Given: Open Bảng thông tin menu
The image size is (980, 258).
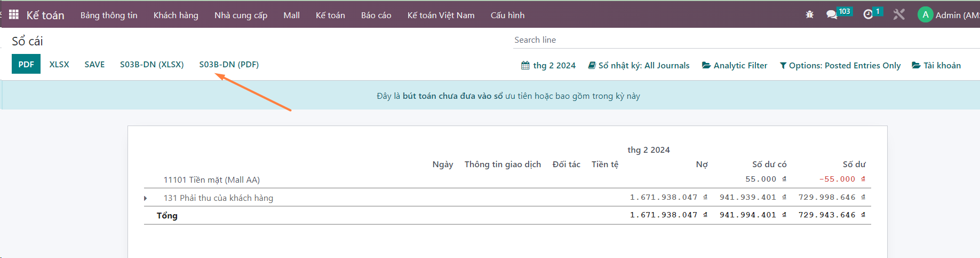Looking at the screenshot, I should pos(109,15).
